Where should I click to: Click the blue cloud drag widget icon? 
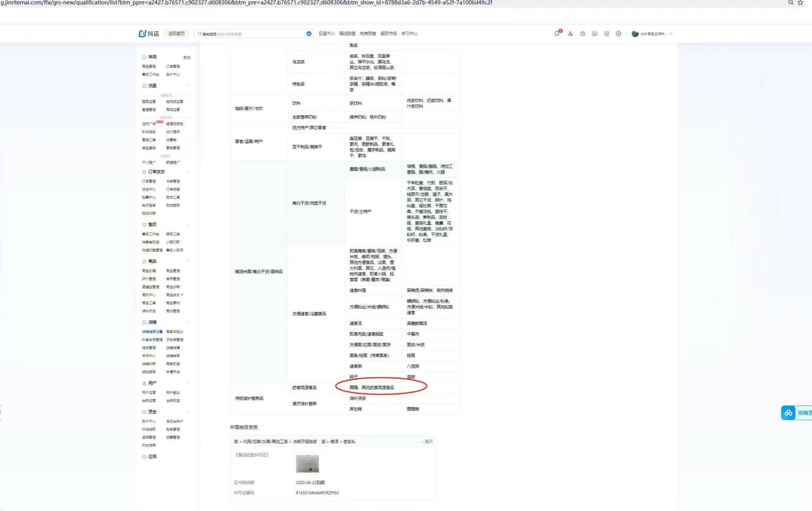pyautogui.click(x=788, y=413)
